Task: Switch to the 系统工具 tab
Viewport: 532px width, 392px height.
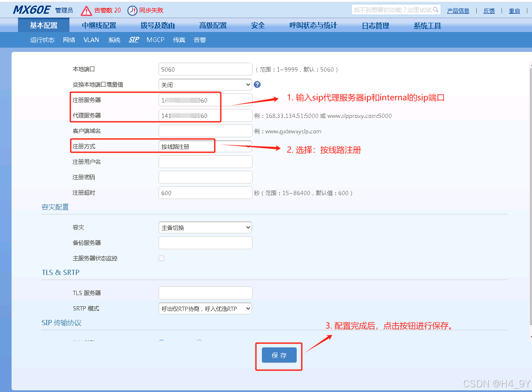Action: [x=427, y=25]
